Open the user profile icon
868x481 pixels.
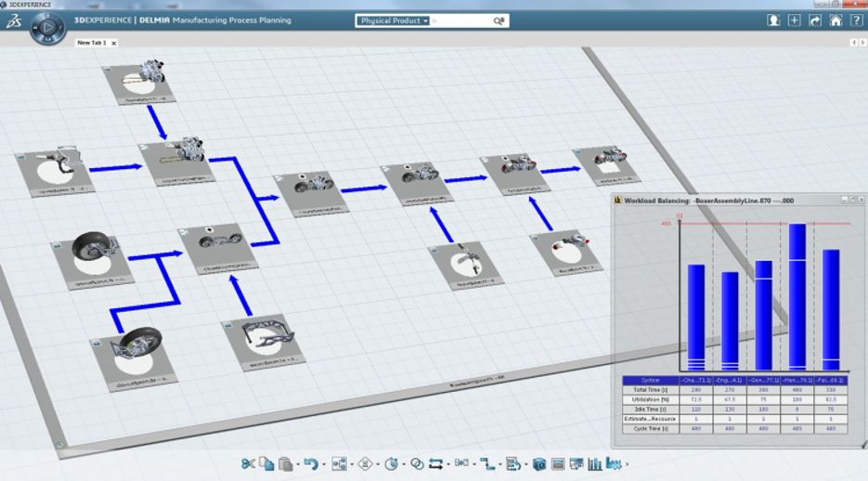point(773,20)
